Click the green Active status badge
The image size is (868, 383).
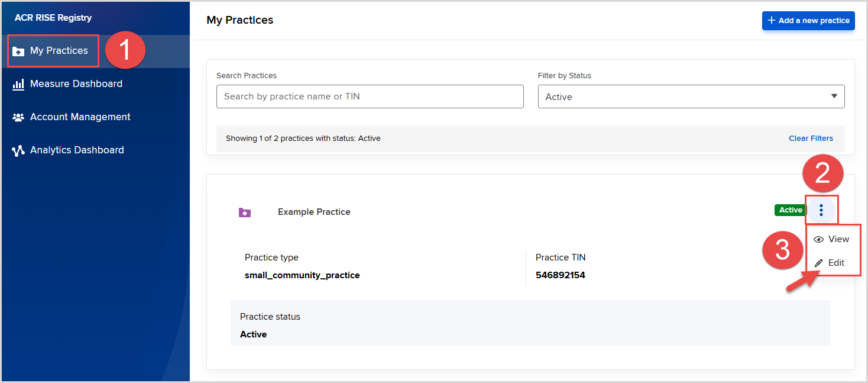tap(791, 210)
